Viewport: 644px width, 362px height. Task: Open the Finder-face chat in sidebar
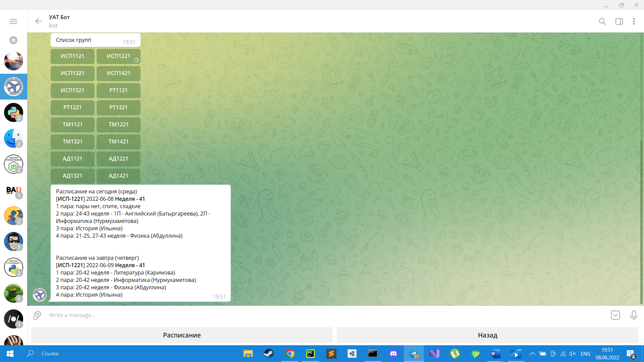click(13, 138)
